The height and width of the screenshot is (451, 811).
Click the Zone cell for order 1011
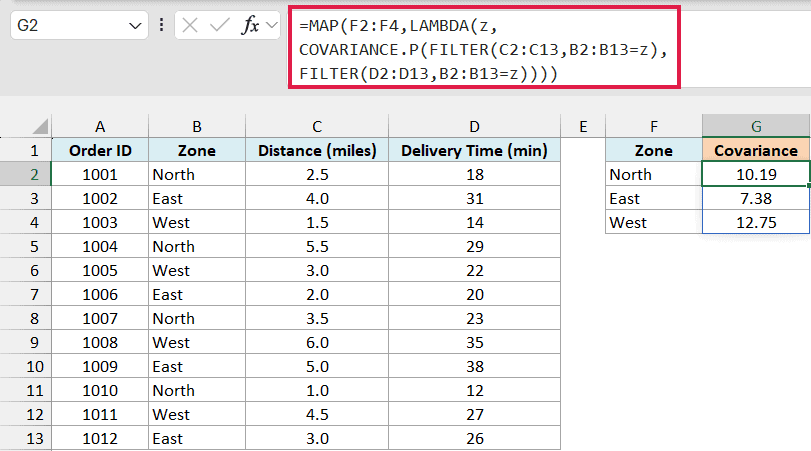pyautogui.click(x=197, y=414)
